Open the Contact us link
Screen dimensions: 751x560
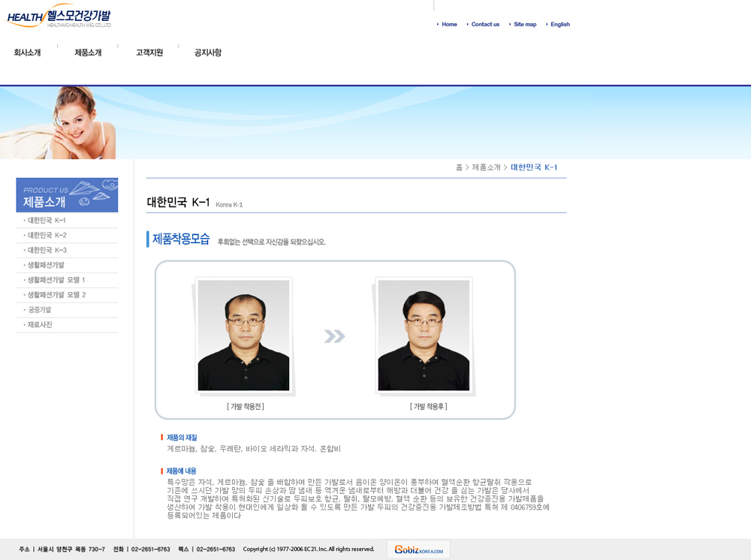tap(485, 25)
